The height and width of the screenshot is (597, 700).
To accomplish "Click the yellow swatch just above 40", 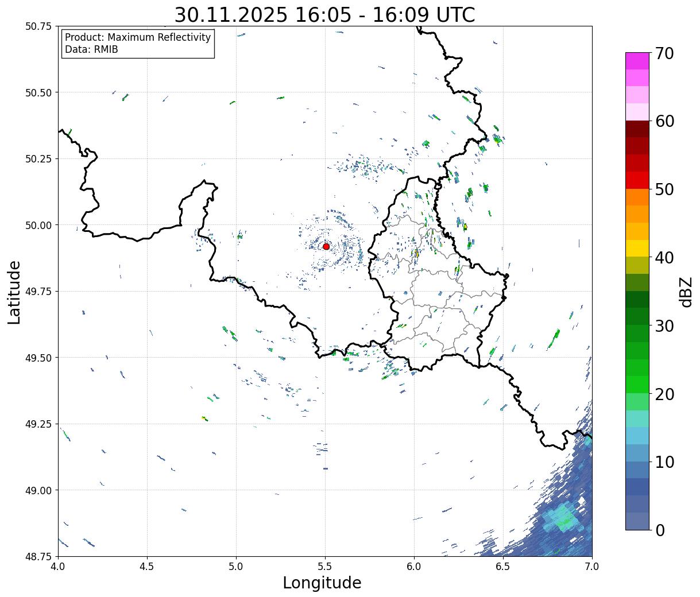I will coord(637,249).
